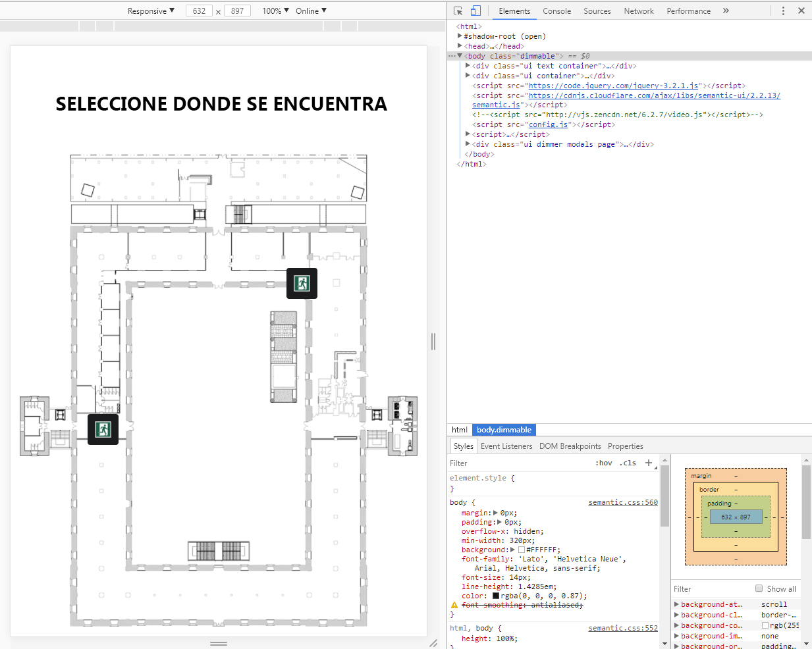The width and height of the screenshot is (812, 649).
Task: Open the Online throttling dropdown
Action: pyautogui.click(x=311, y=11)
